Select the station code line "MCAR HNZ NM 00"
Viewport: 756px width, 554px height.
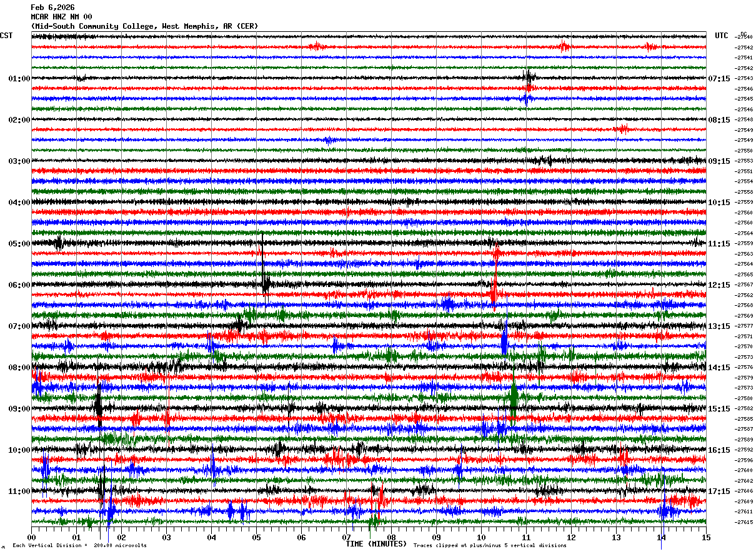[61, 17]
